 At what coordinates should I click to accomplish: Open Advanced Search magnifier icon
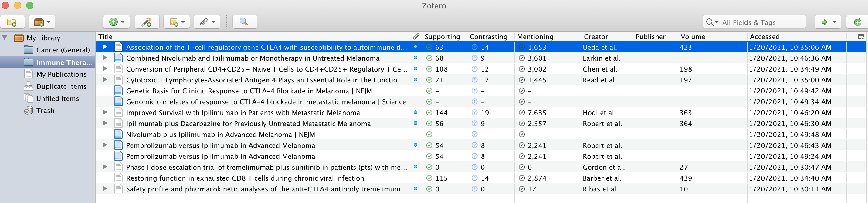244,22
